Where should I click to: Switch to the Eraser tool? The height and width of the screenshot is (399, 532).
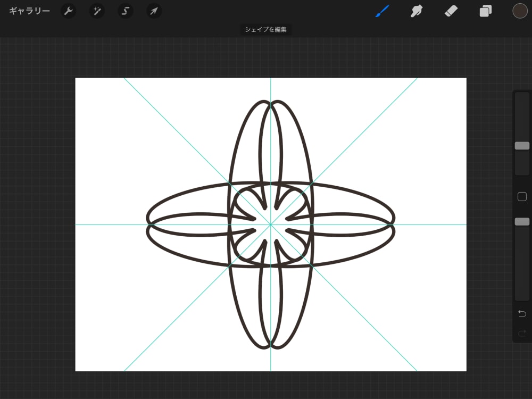pos(451,11)
